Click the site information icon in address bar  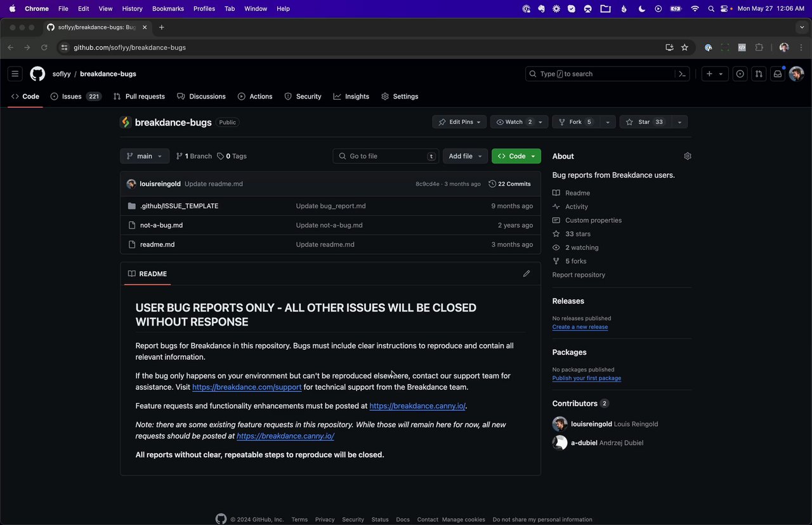click(x=64, y=47)
